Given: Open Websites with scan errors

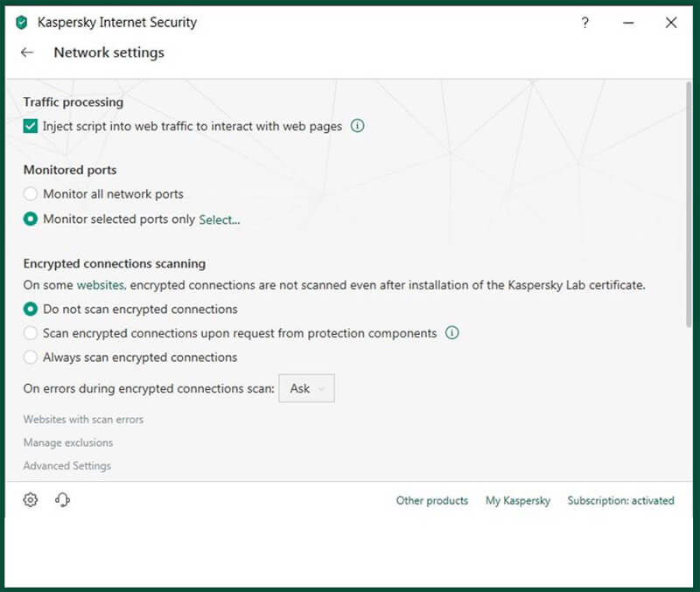Looking at the screenshot, I should (83, 420).
